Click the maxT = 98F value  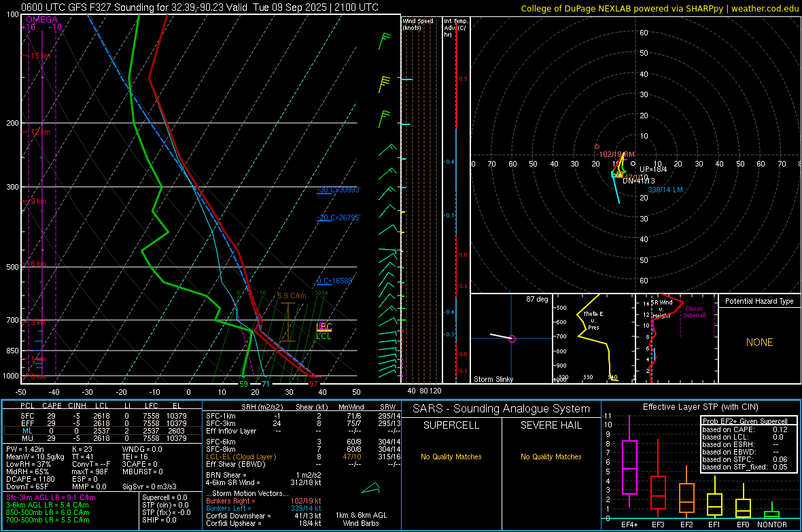click(90, 472)
